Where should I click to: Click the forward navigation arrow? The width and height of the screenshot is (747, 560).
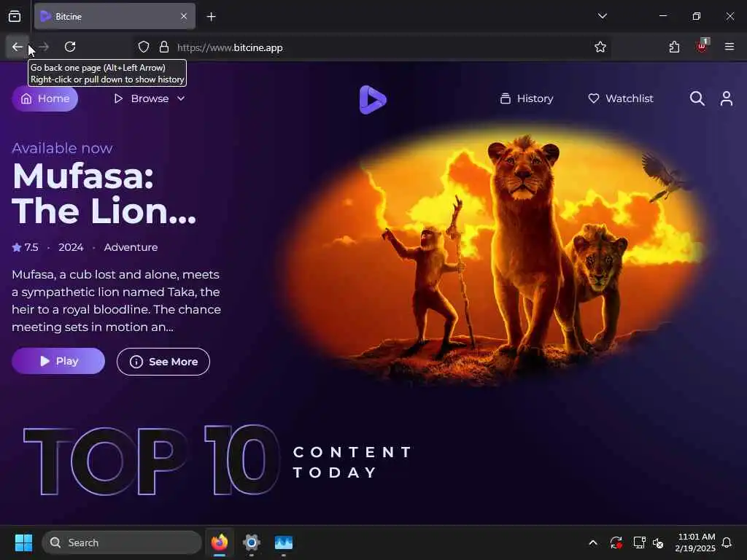coord(44,47)
